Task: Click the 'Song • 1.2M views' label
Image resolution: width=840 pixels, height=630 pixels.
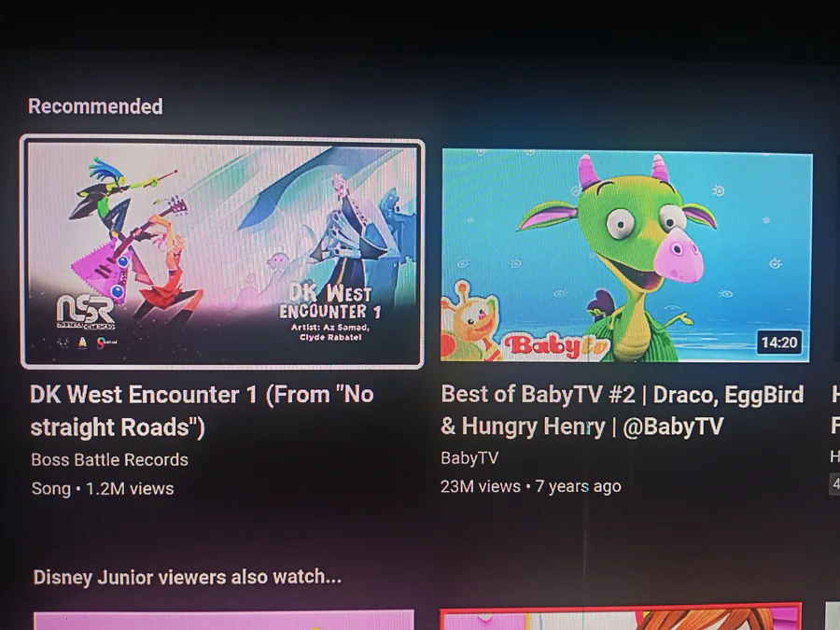Action: [103, 488]
